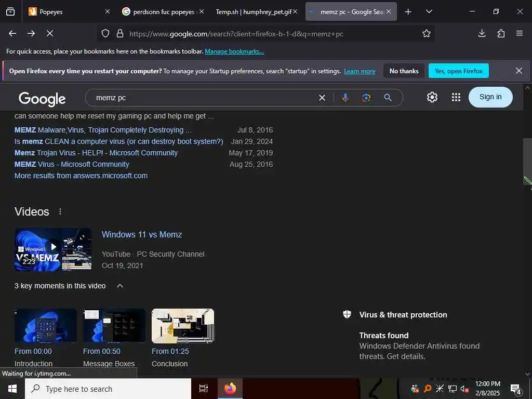Click muted speaker tray icon
532x399 pixels.
click(x=464, y=389)
